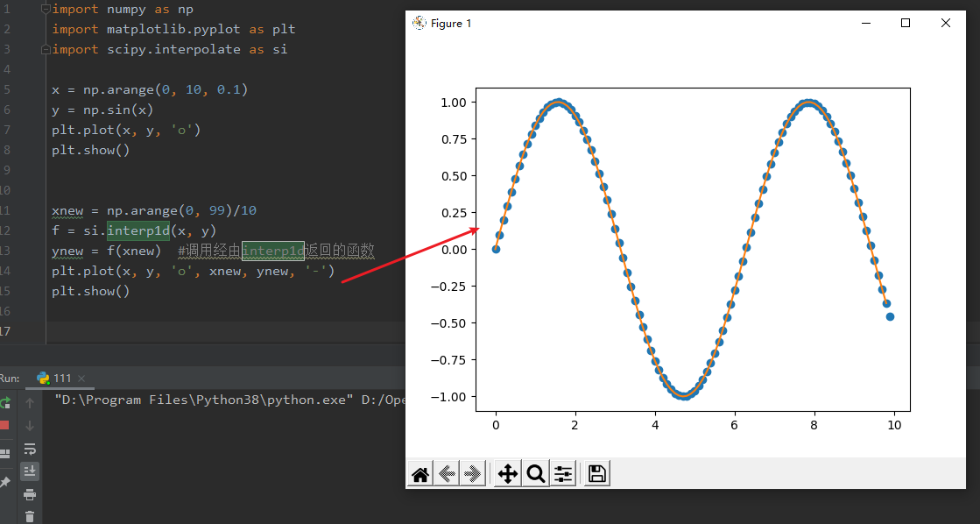The width and height of the screenshot is (980, 524).
Task: Go forward to next plot view
Action: point(473,474)
